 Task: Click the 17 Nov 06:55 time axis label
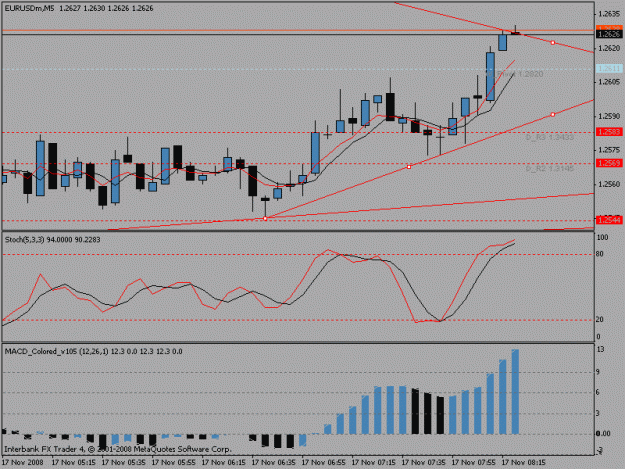[323, 463]
